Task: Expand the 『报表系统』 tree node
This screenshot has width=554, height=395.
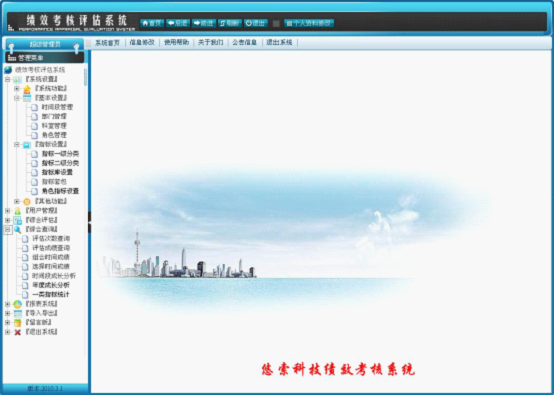Action: 7,304
